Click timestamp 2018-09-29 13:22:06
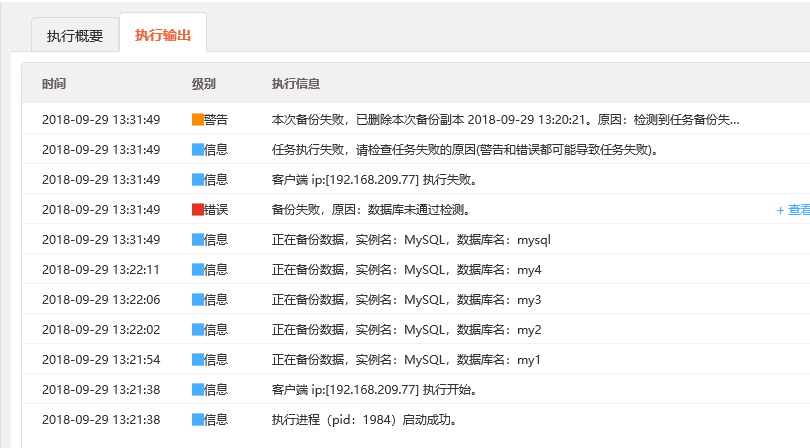The image size is (810, 448). click(x=101, y=300)
